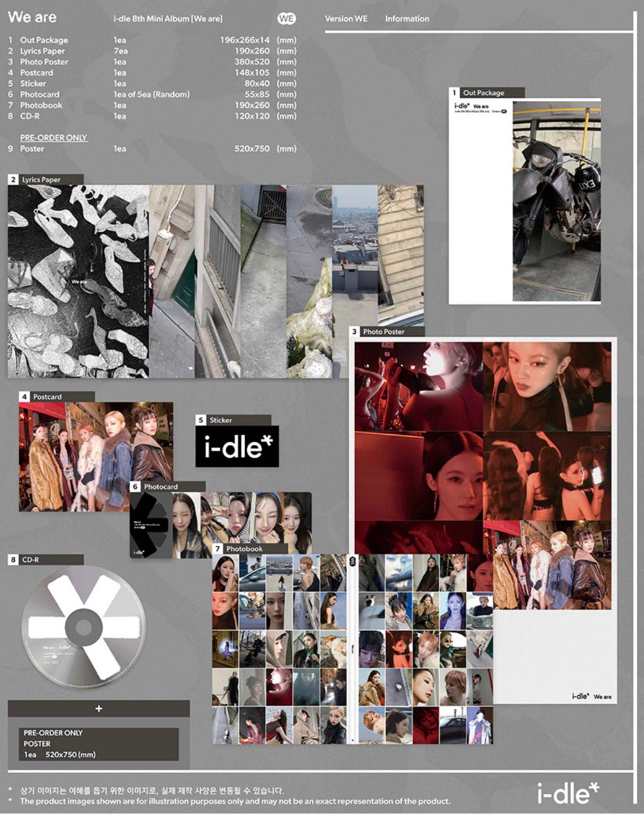Select the black photocard back design
Viewport: 644px width, 814px height.
click(151, 525)
